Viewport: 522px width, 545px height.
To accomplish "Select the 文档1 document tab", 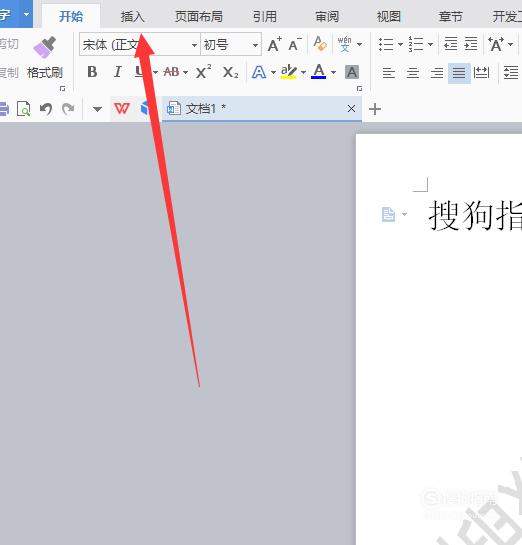I will pos(262,109).
